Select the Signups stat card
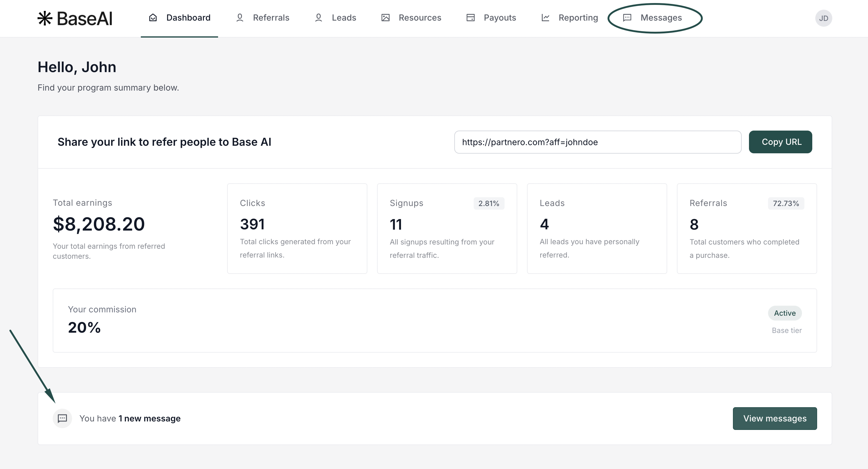 point(447,228)
